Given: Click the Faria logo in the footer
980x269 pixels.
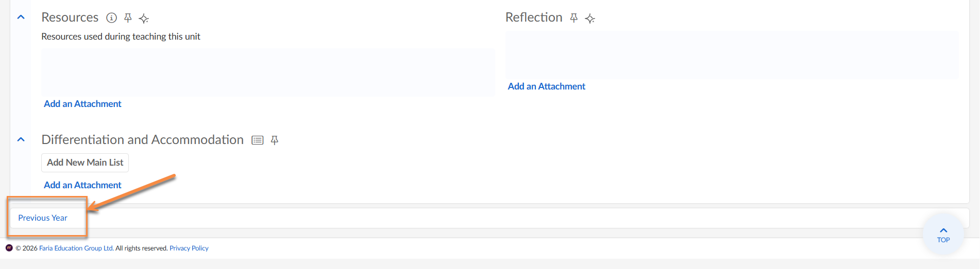Looking at the screenshot, I should pyautogui.click(x=9, y=248).
